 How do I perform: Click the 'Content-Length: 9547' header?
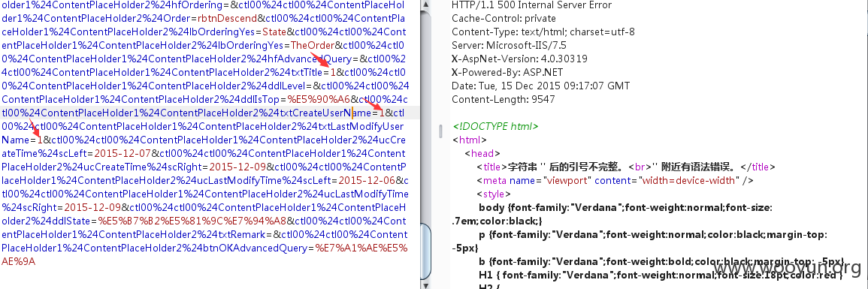point(503,100)
